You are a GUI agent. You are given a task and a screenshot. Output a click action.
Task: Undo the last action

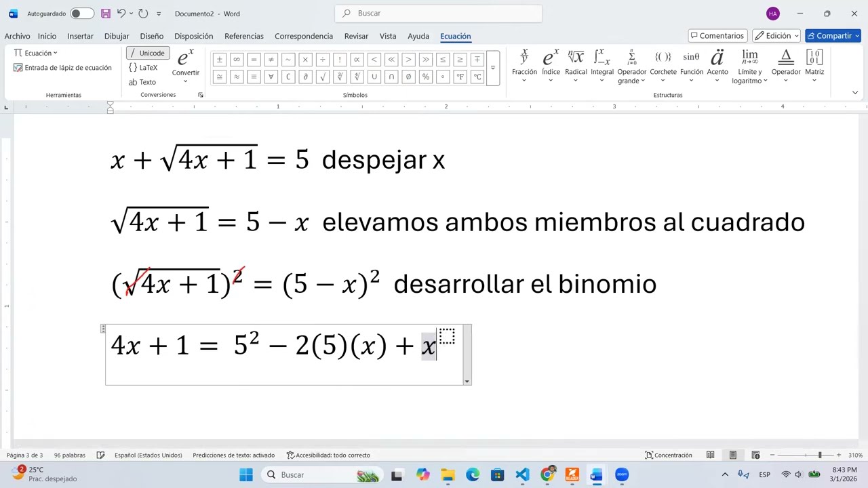(x=121, y=14)
